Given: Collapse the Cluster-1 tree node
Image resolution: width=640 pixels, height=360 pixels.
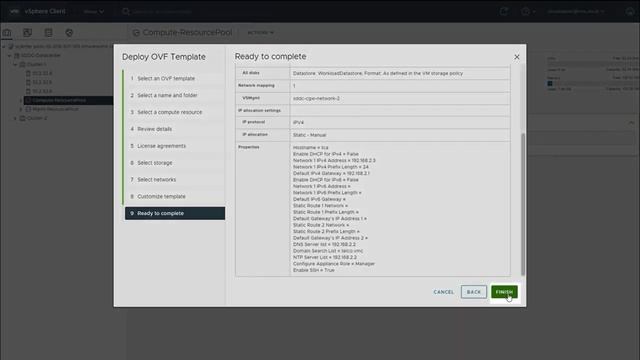Looking at the screenshot, I should coord(16,64).
